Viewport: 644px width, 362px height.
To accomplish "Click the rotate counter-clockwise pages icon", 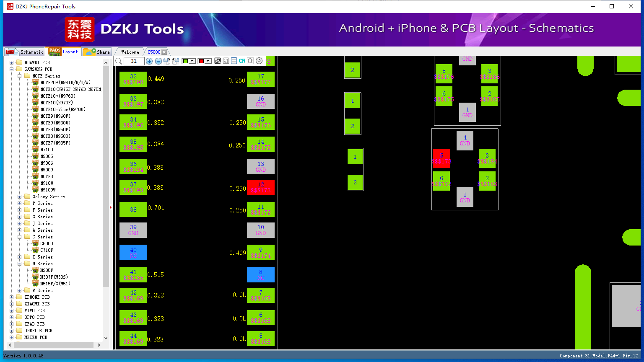I will tap(176, 61).
